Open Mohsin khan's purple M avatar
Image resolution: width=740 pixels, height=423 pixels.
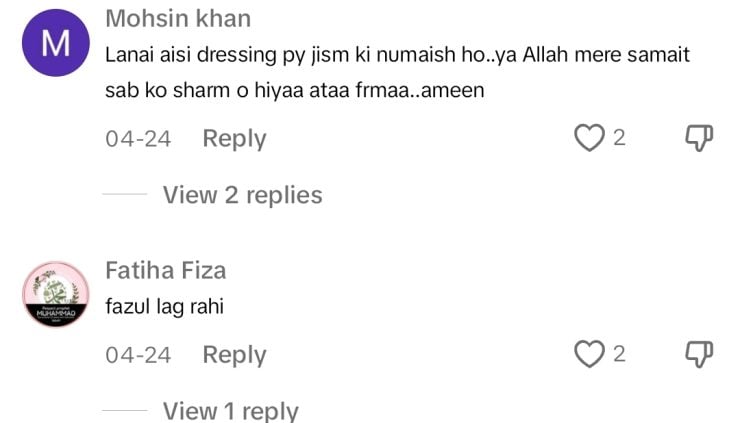(x=56, y=43)
